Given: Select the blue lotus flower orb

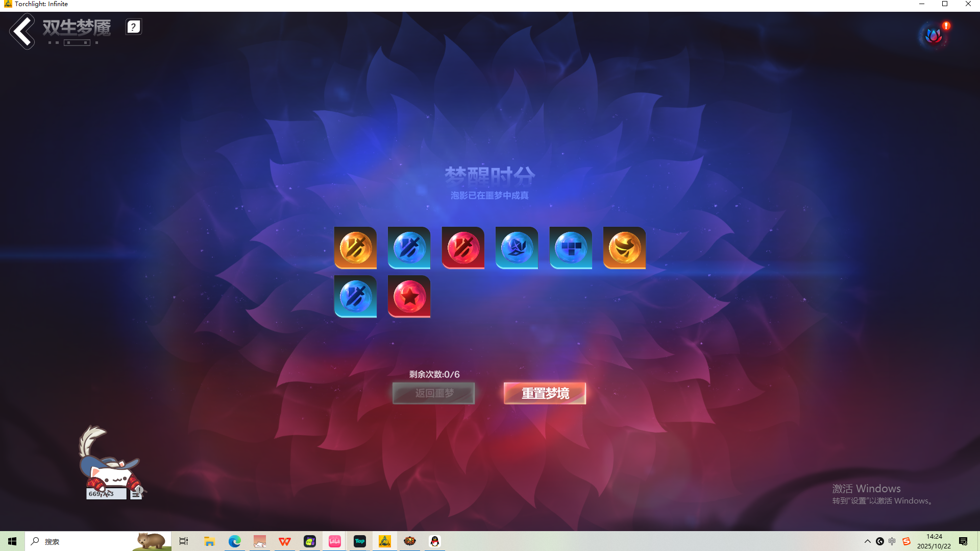Looking at the screenshot, I should (517, 248).
